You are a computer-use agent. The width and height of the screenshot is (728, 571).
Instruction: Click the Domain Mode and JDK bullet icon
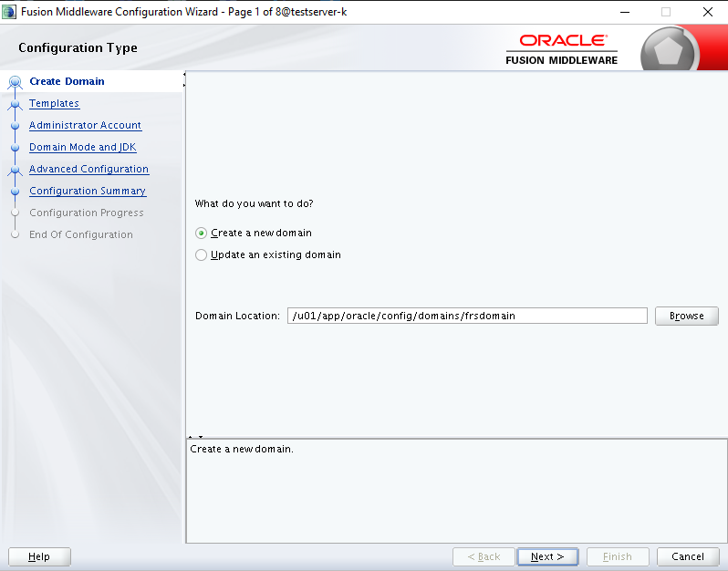point(15,147)
